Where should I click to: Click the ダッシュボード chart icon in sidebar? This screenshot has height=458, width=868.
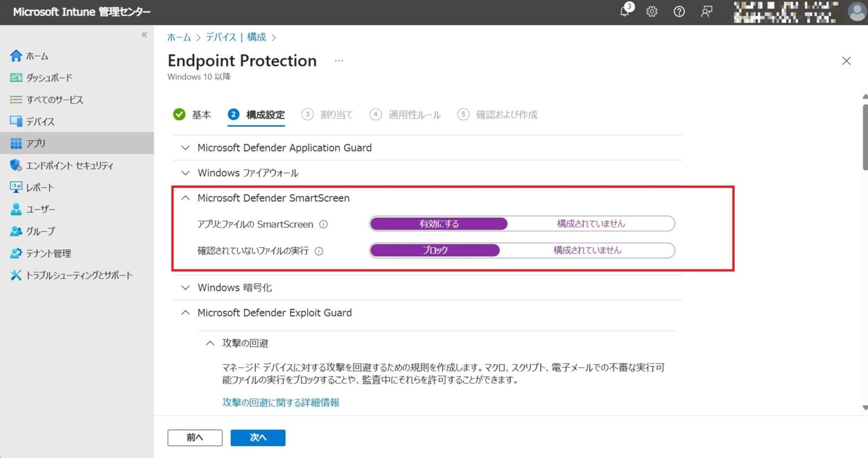16,77
